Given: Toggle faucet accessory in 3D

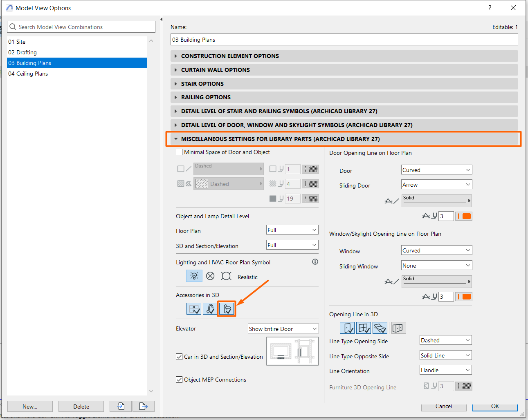Looking at the screenshot, I should pos(210,309).
